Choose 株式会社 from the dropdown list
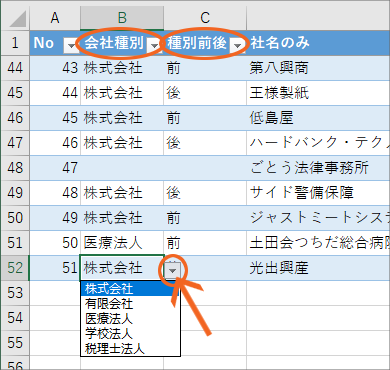This screenshot has width=390, height=370. [x=130, y=289]
